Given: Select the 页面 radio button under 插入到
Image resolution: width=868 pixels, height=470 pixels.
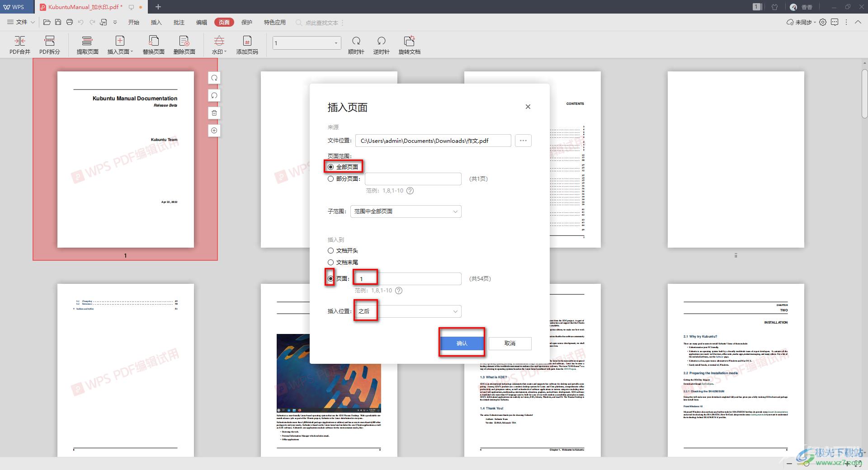Looking at the screenshot, I should coord(330,278).
